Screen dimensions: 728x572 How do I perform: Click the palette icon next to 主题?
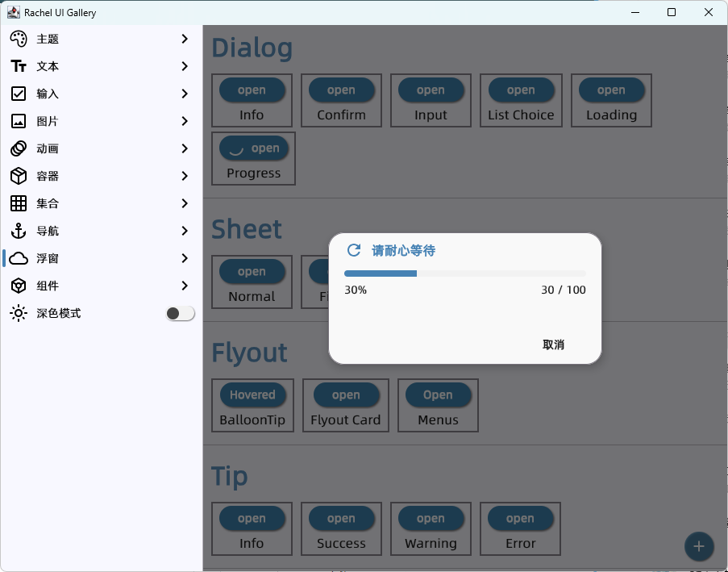pyautogui.click(x=19, y=39)
